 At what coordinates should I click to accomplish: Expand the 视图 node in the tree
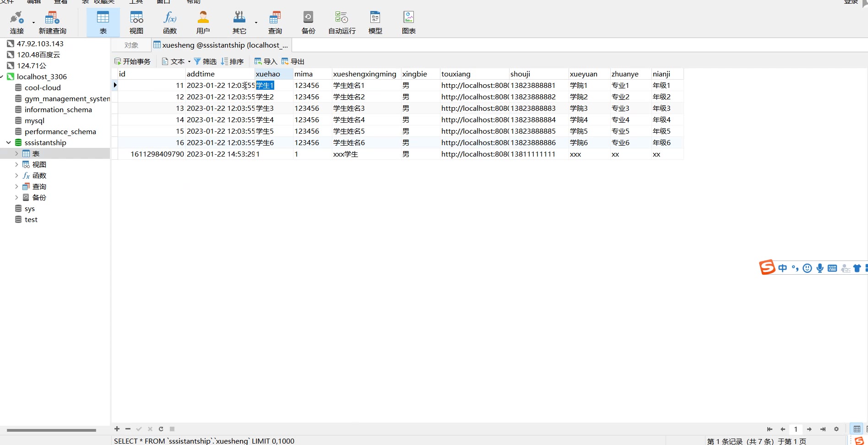(x=16, y=165)
